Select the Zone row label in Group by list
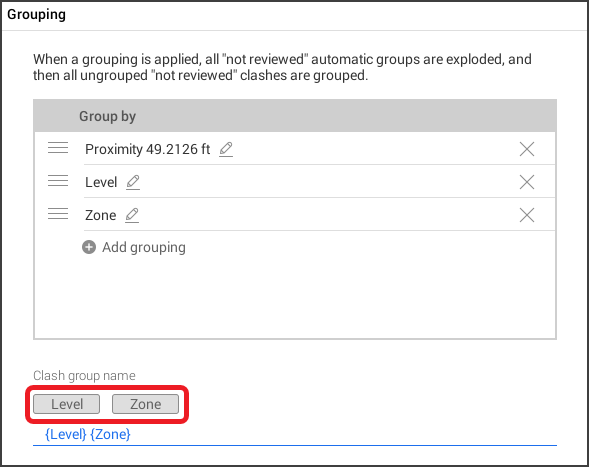This screenshot has height=467, width=589. pyautogui.click(x=101, y=216)
